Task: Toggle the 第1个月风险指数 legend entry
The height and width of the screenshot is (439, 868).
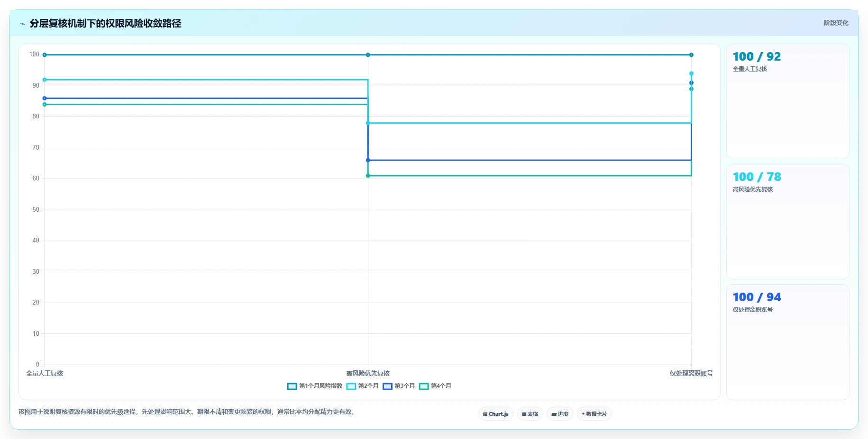Action: [315, 386]
